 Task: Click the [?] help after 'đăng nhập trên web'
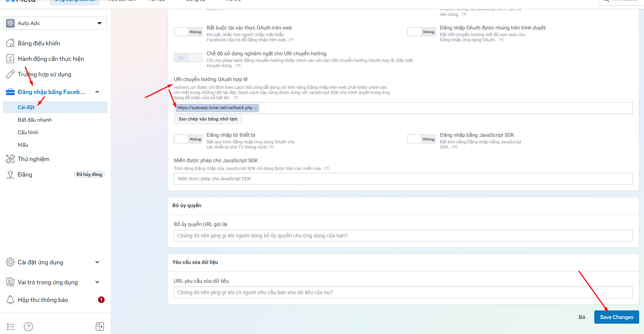coord(291,40)
